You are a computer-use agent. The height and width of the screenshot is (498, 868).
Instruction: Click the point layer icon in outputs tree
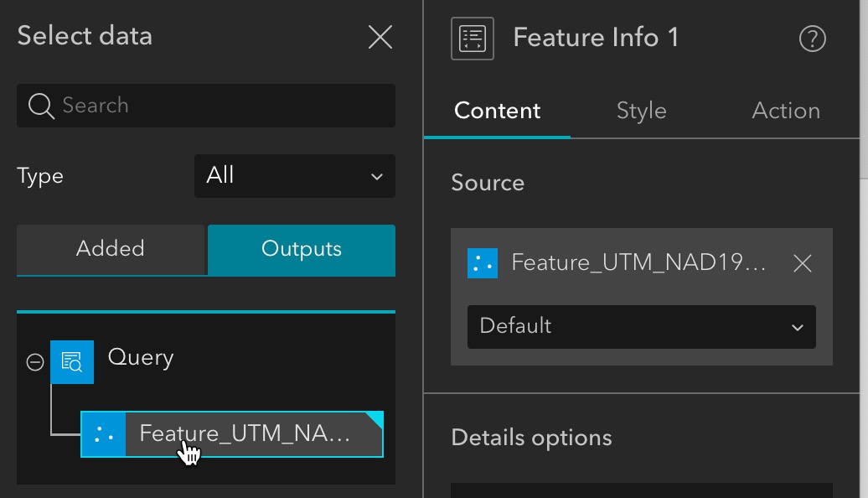point(103,434)
